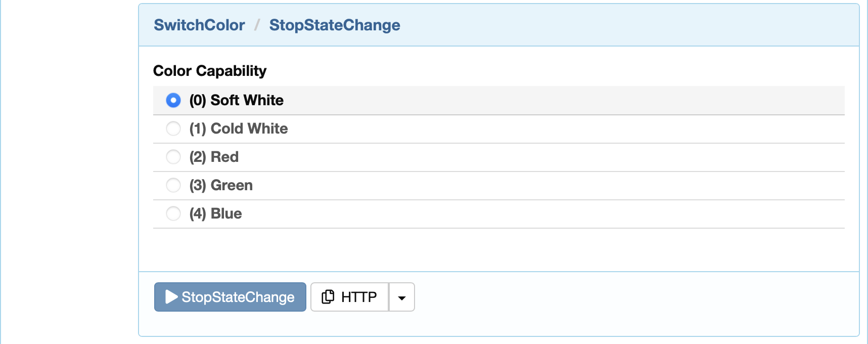868x344 pixels.
Task: Click the slash separator in the breadcrumb
Action: [257, 25]
